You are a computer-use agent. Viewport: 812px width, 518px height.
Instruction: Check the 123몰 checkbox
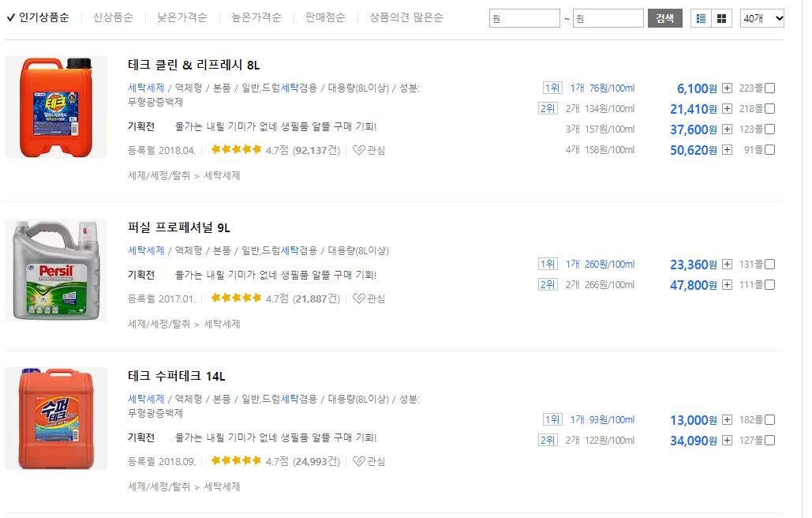click(770, 129)
